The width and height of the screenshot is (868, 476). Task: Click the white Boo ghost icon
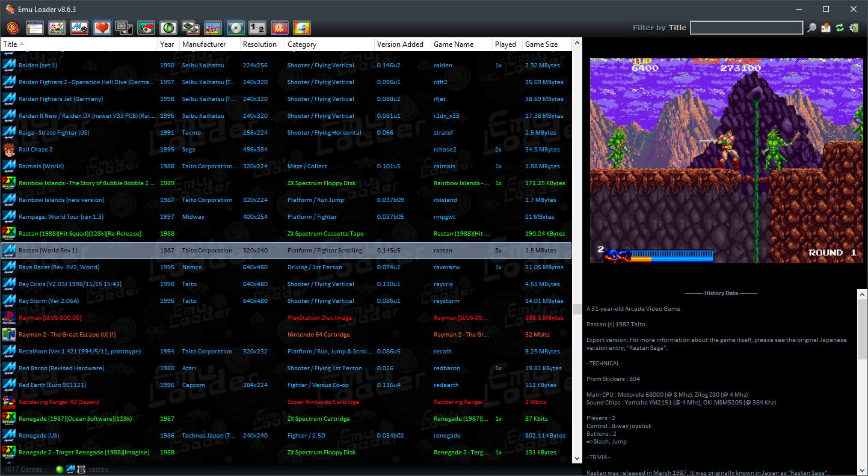tap(302, 28)
